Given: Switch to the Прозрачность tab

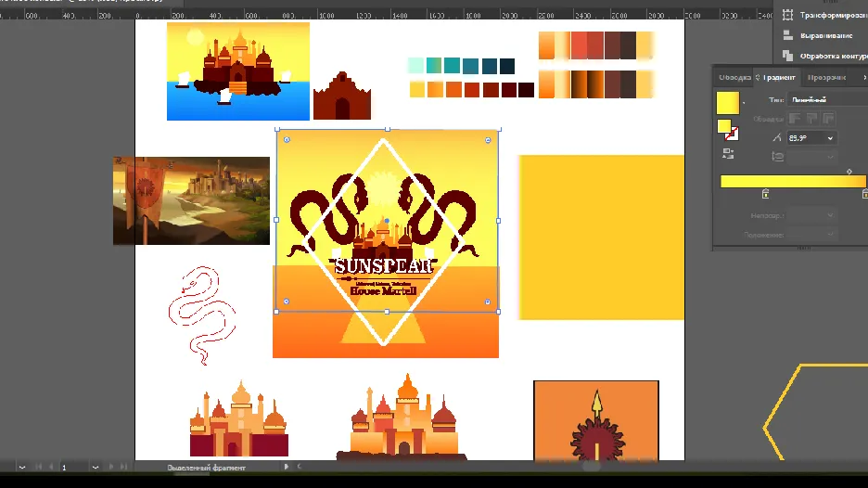Looking at the screenshot, I should pyautogui.click(x=826, y=78).
